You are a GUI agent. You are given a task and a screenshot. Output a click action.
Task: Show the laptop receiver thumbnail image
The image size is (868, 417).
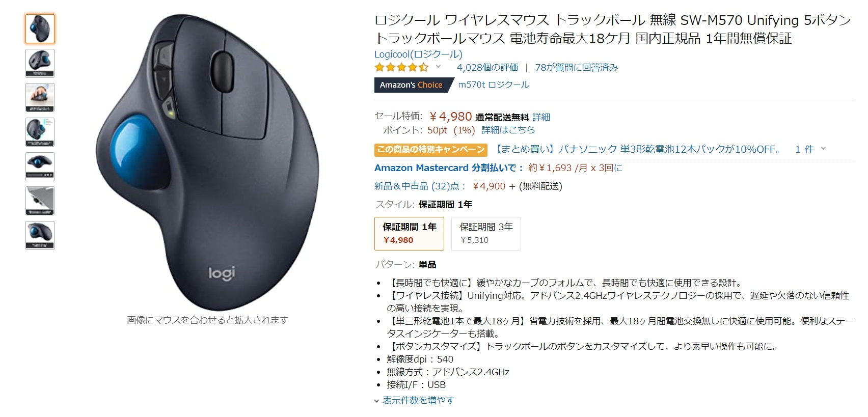(x=40, y=201)
